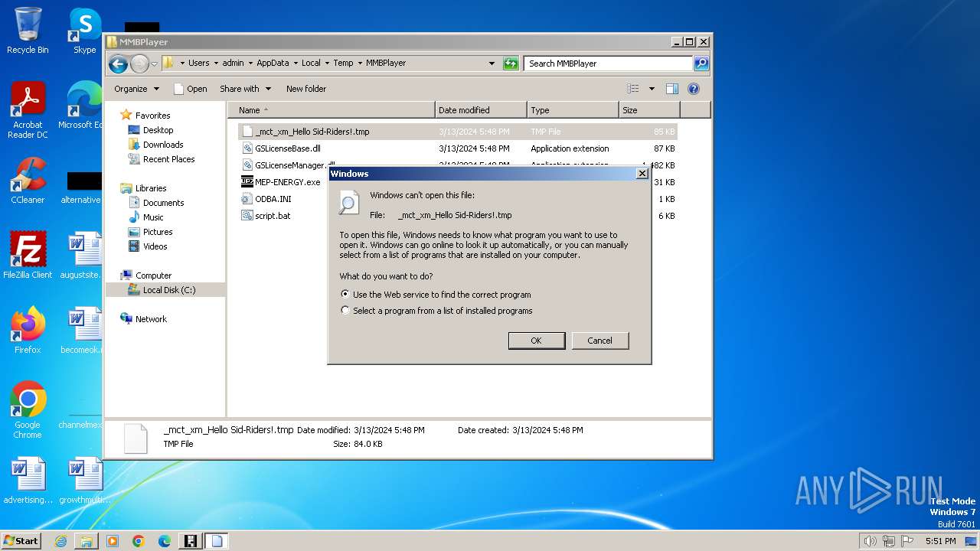Open the Documents library
This screenshot has height=551, width=980.
tap(163, 203)
